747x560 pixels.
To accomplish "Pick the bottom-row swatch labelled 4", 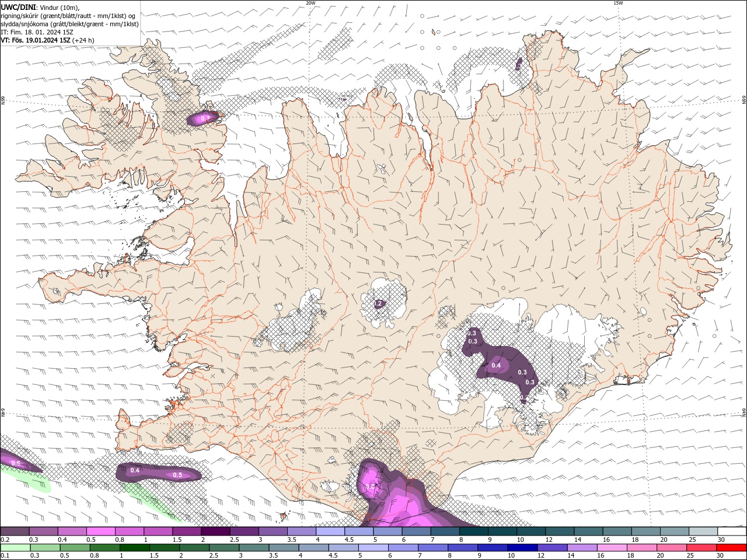I will click(x=313, y=548).
